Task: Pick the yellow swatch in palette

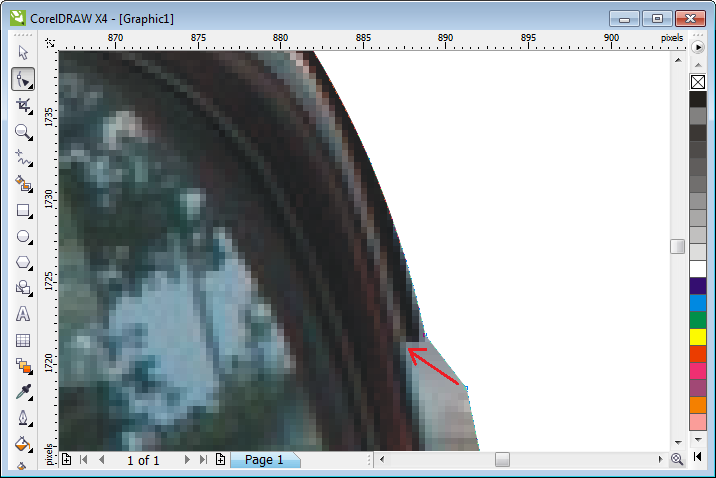Action: click(698, 337)
